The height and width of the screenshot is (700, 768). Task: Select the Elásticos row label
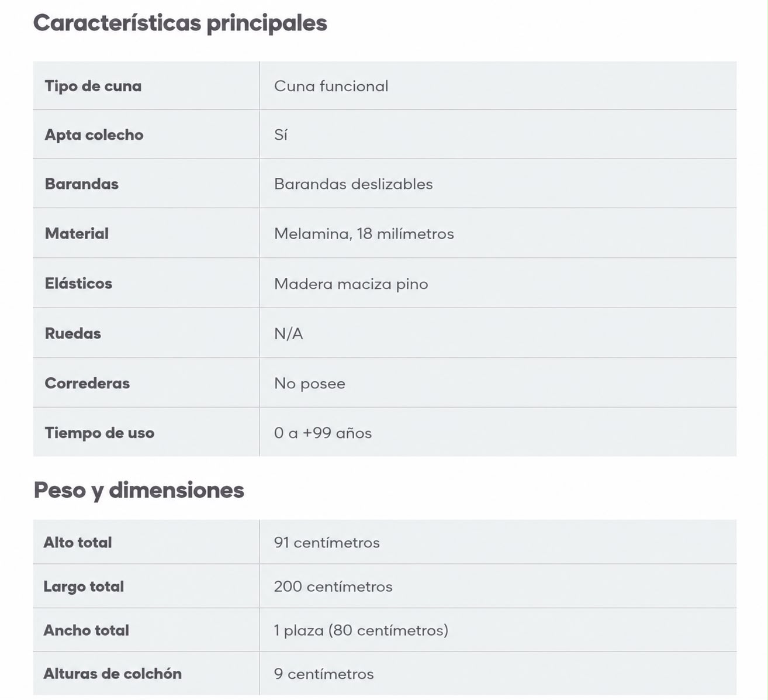[x=78, y=283]
